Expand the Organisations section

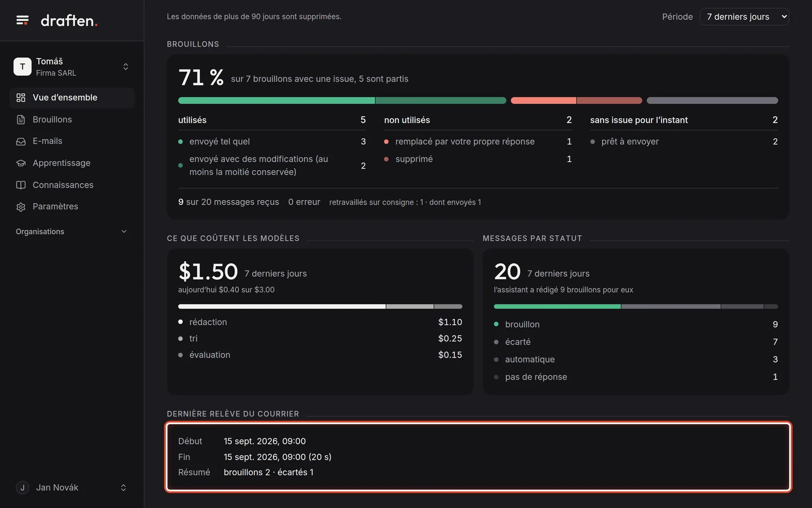pos(72,232)
